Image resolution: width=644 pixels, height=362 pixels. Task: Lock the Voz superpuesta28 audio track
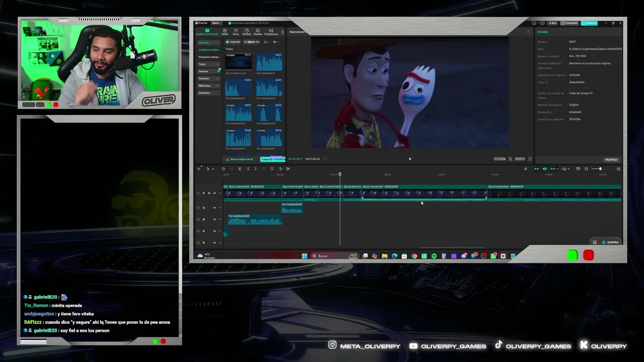(204, 219)
